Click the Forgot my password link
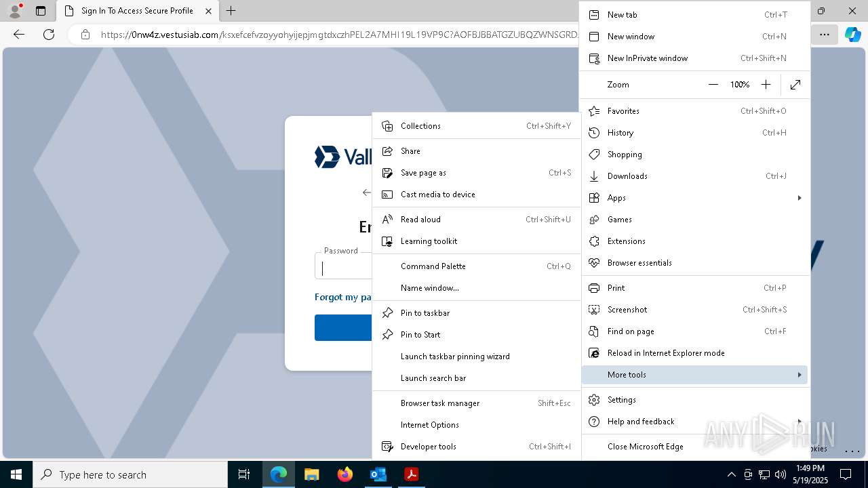Screen dimensions: 868x488 [x=343, y=297]
